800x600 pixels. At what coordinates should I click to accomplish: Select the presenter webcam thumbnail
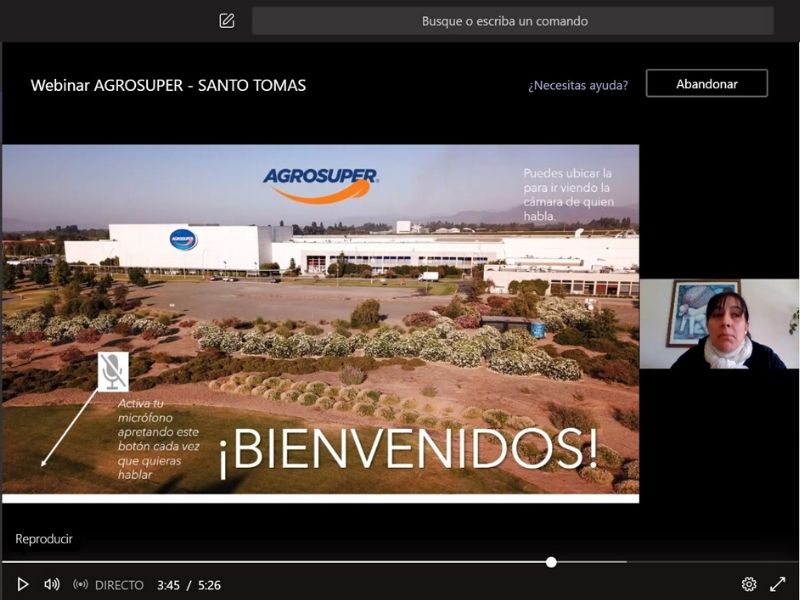tap(719, 324)
